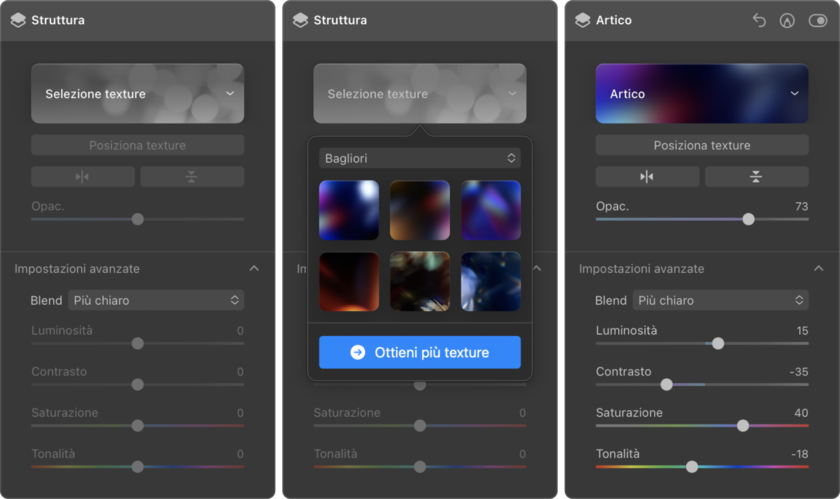Select the dark blue crystal texture thumbnail
Screen dimensions: 840x499
[491, 281]
